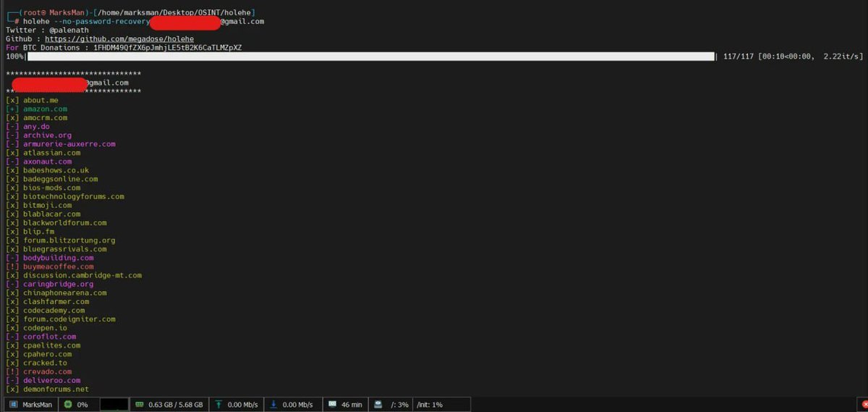
Task: Select the demonforums.net result line
Action: click(47, 389)
